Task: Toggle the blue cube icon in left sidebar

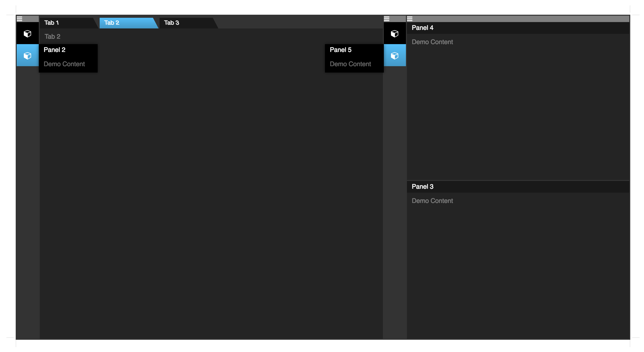Action: [x=27, y=55]
